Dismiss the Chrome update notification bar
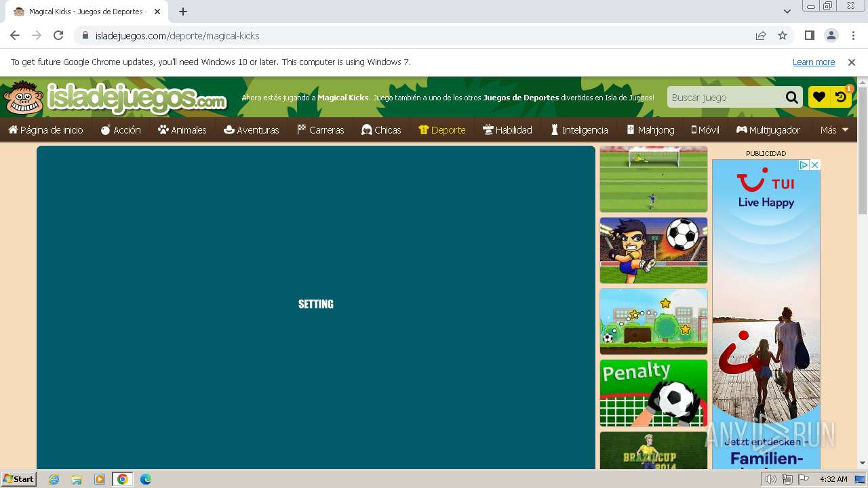The image size is (868, 488). (852, 62)
